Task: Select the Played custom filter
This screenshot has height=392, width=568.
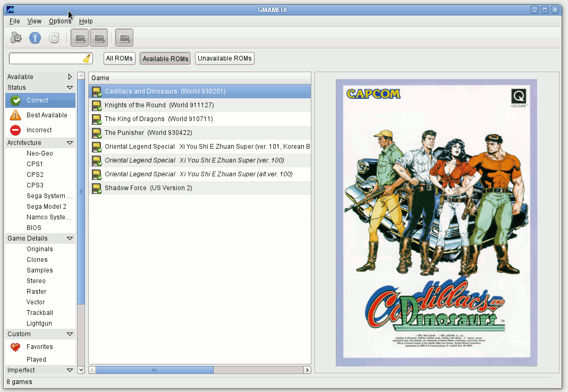Action: (40, 360)
